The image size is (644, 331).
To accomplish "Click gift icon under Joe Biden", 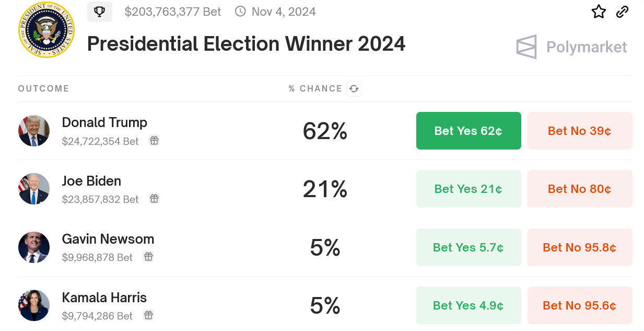I will pyautogui.click(x=154, y=199).
